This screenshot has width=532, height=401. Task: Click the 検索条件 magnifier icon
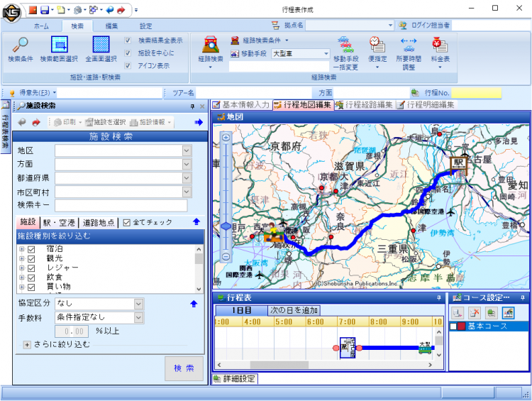click(20, 46)
